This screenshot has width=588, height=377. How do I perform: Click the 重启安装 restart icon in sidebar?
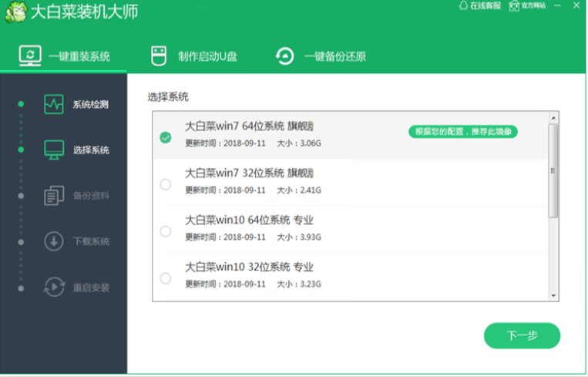(x=54, y=288)
